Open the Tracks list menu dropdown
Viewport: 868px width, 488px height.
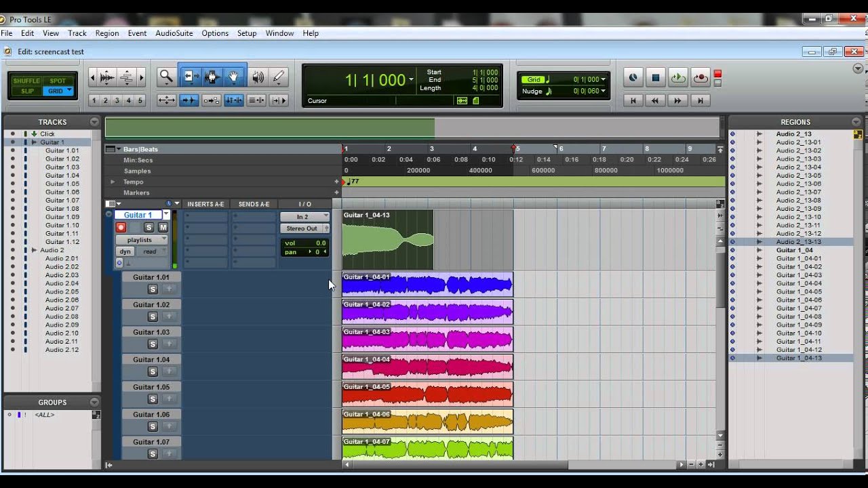(94, 122)
